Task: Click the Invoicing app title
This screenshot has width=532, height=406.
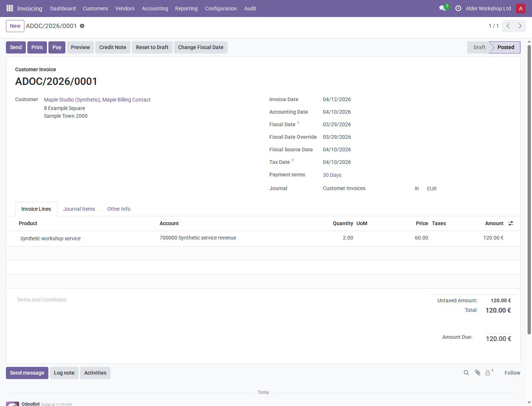Action: [x=30, y=8]
